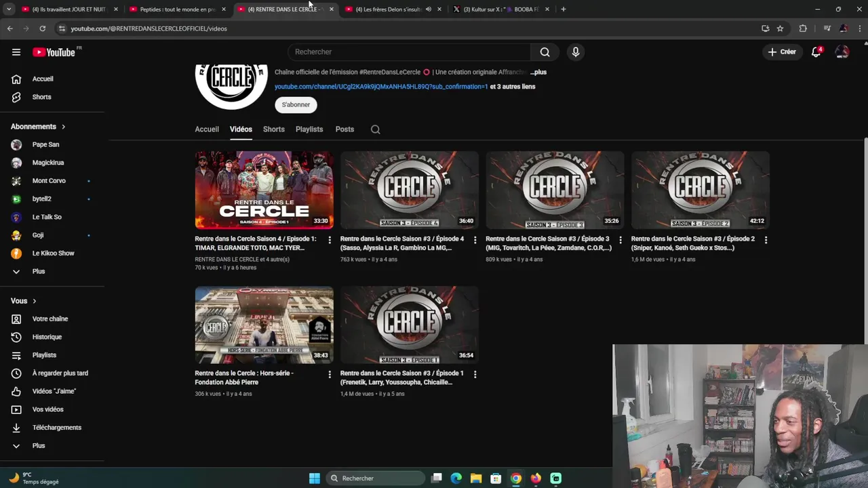Open Chrome extensions puzzle icon
This screenshot has width=868, height=488.
point(803,28)
